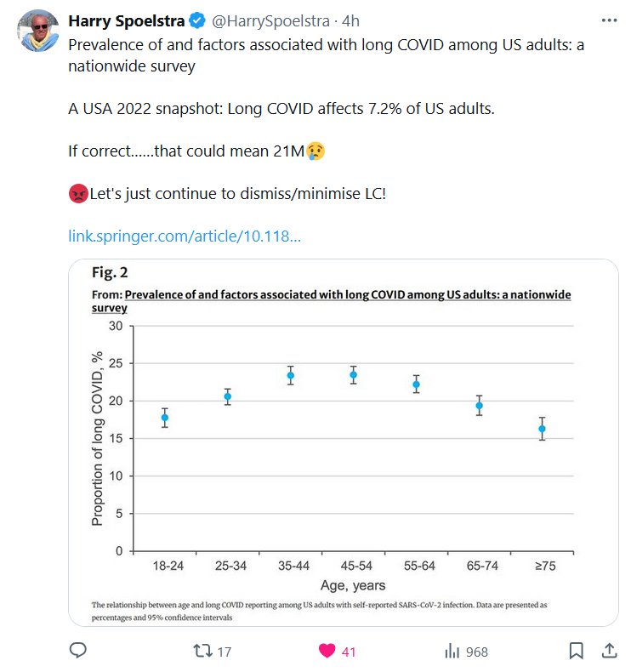Click the 45-54 data point in the chart
The width and height of the screenshot is (631, 672).
point(353,375)
